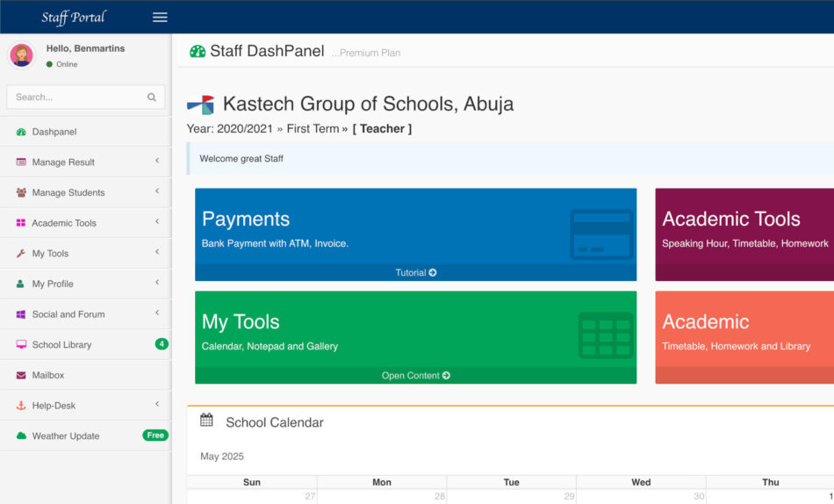Viewport: 834px width, 504px height.
Task: Click the Tutorial link on Payments card
Action: coord(415,273)
